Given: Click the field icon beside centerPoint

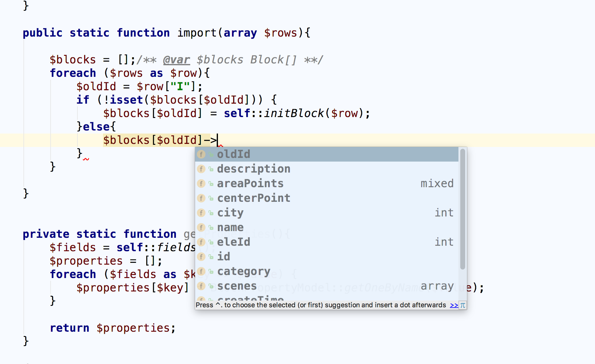Looking at the screenshot, I should (x=201, y=198).
